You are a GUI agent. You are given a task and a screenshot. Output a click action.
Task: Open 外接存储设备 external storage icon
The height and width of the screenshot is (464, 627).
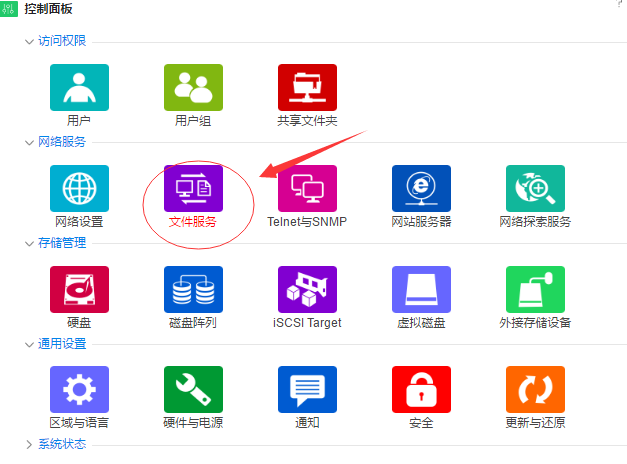[x=535, y=289]
